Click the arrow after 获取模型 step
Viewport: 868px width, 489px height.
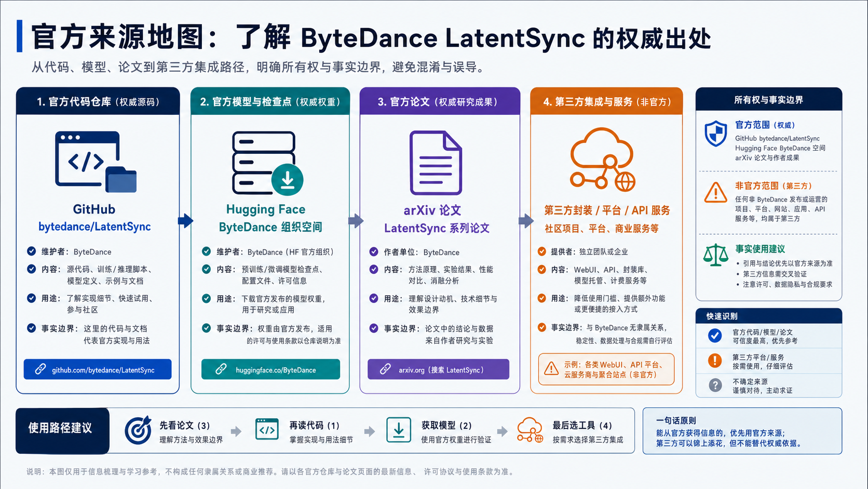click(502, 431)
